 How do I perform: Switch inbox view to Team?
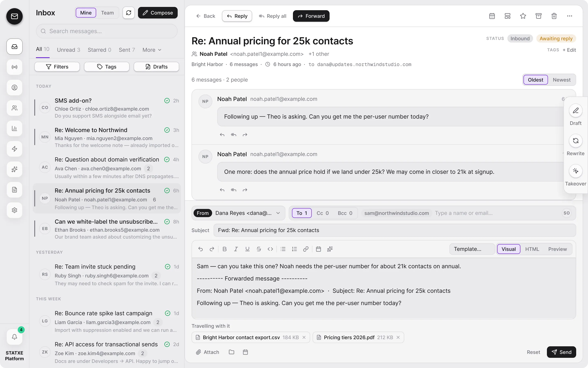click(107, 13)
